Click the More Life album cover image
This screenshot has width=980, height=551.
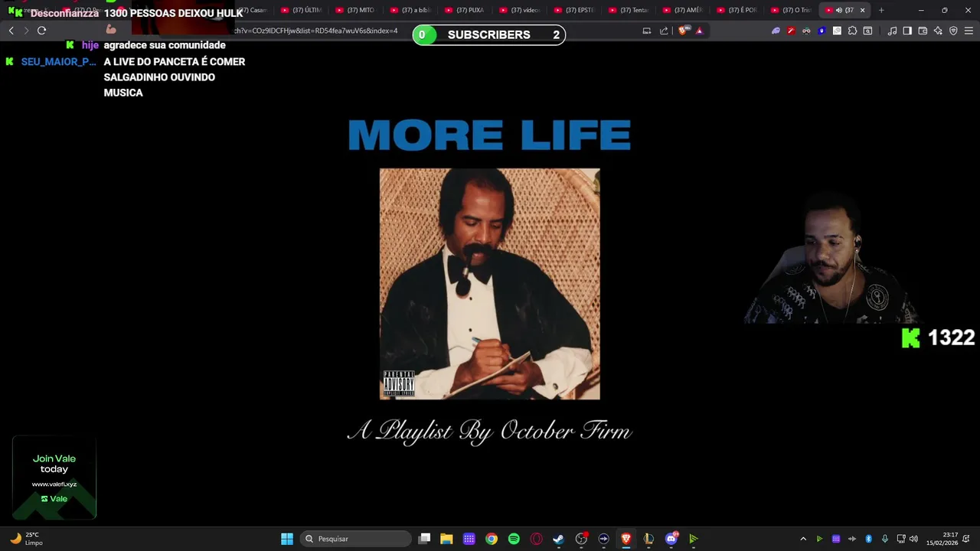click(x=489, y=284)
